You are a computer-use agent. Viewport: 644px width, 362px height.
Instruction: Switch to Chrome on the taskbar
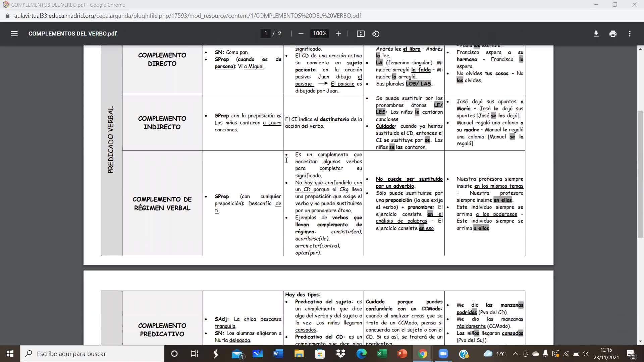point(423,354)
